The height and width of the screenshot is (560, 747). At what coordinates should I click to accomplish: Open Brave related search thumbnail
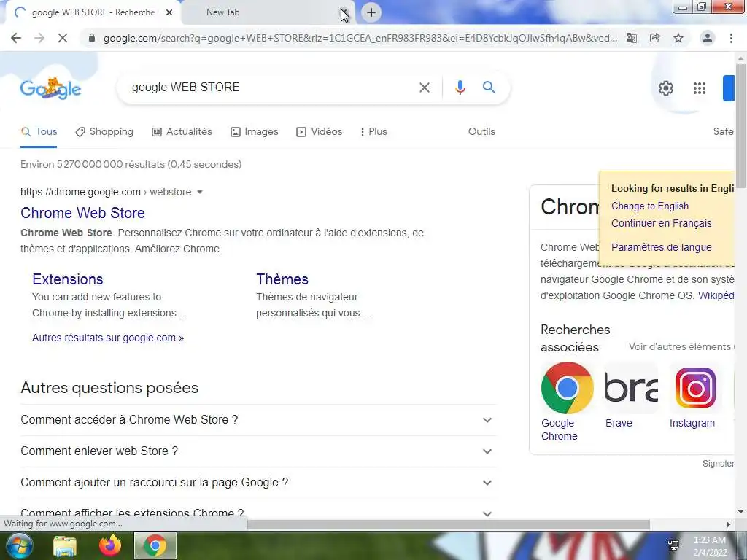[631, 388]
